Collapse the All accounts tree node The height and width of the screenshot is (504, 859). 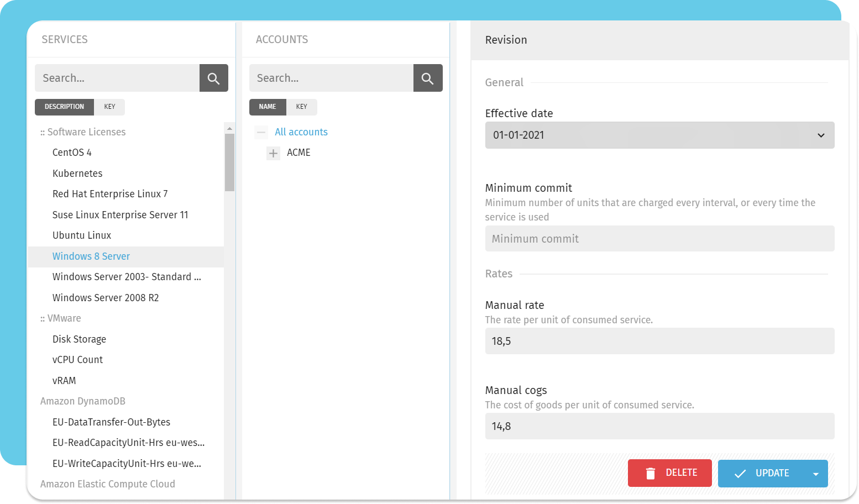[261, 132]
